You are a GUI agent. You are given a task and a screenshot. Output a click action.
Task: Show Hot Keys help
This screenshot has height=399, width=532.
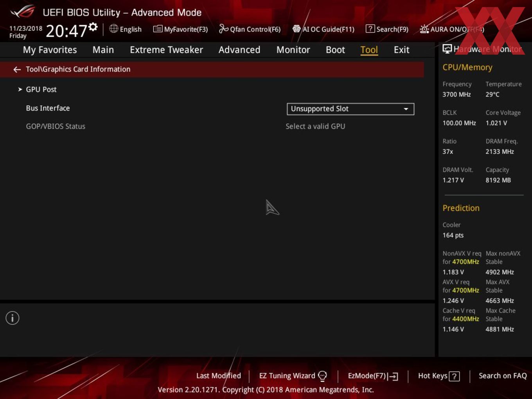[439, 376]
